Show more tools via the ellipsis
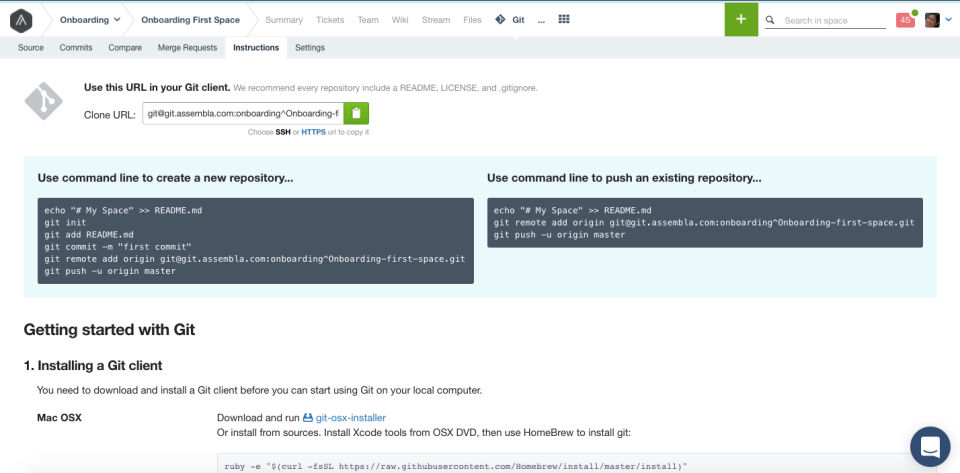This screenshot has width=960, height=473. click(x=541, y=20)
